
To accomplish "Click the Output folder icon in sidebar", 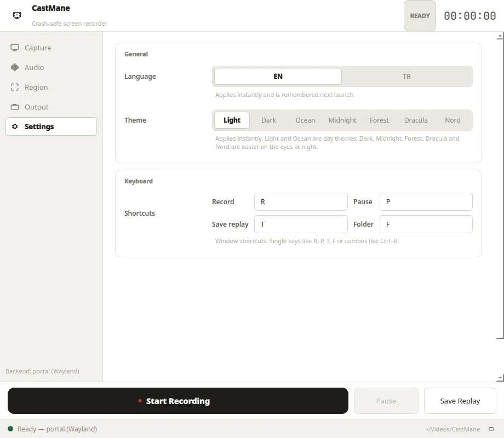I will (x=15, y=107).
